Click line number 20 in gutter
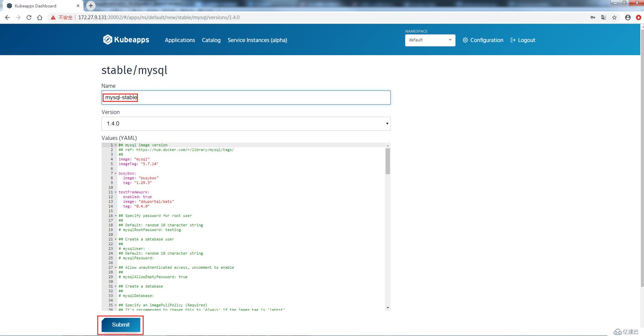 111,235
